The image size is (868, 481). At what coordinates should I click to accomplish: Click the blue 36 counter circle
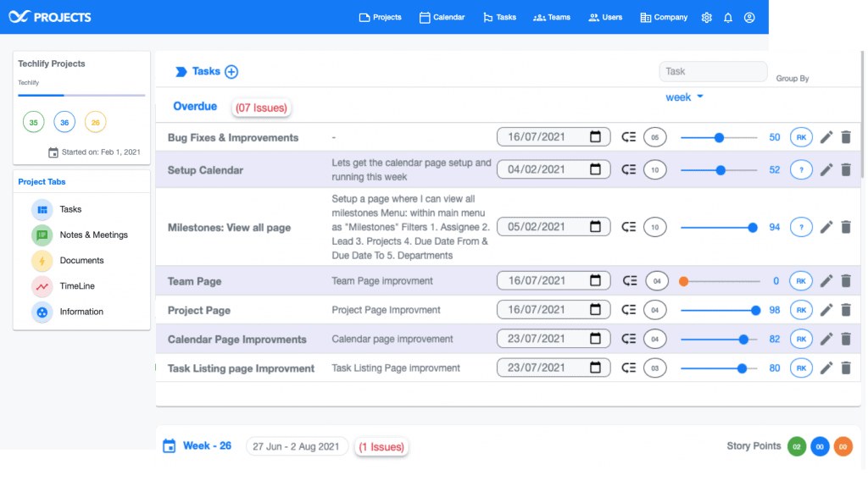[64, 122]
